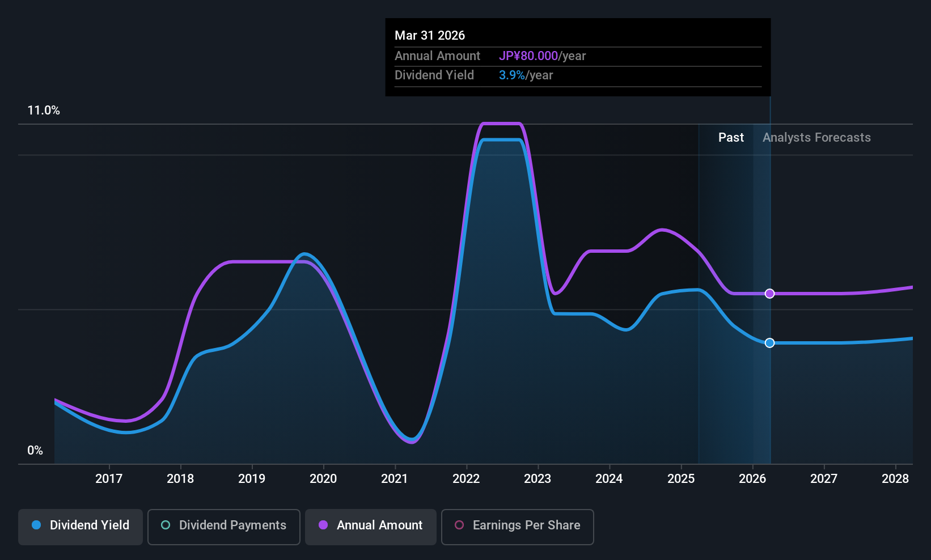The width and height of the screenshot is (931, 560).
Task: Click the teal Dividend Payments circle icon
Action: pyautogui.click(x=166, y=525)
